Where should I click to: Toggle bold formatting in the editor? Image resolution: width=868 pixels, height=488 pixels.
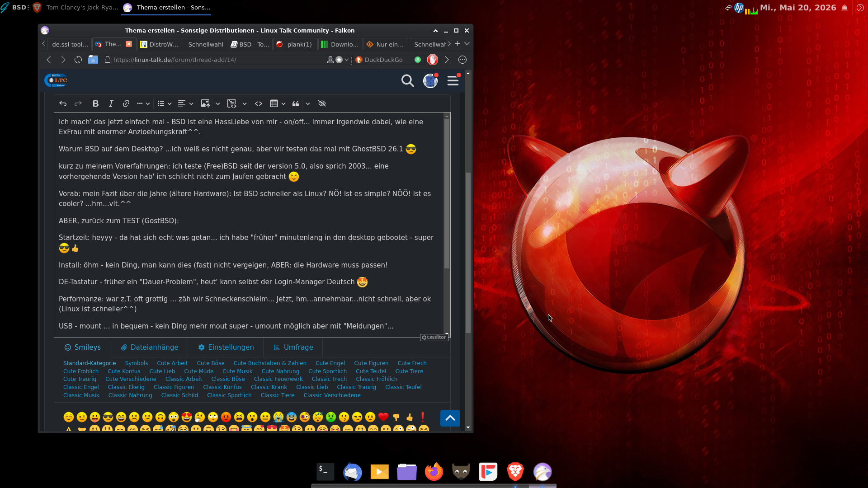pos(95,103)
